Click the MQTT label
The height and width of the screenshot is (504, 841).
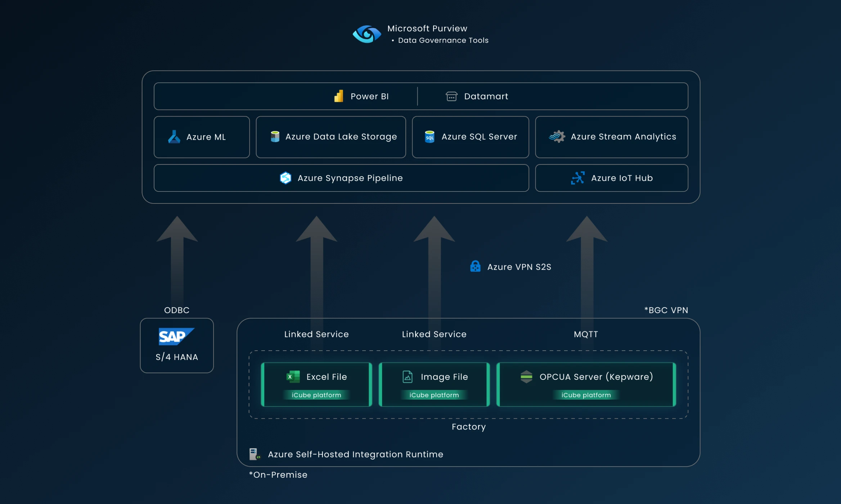(x=586, y=334)
